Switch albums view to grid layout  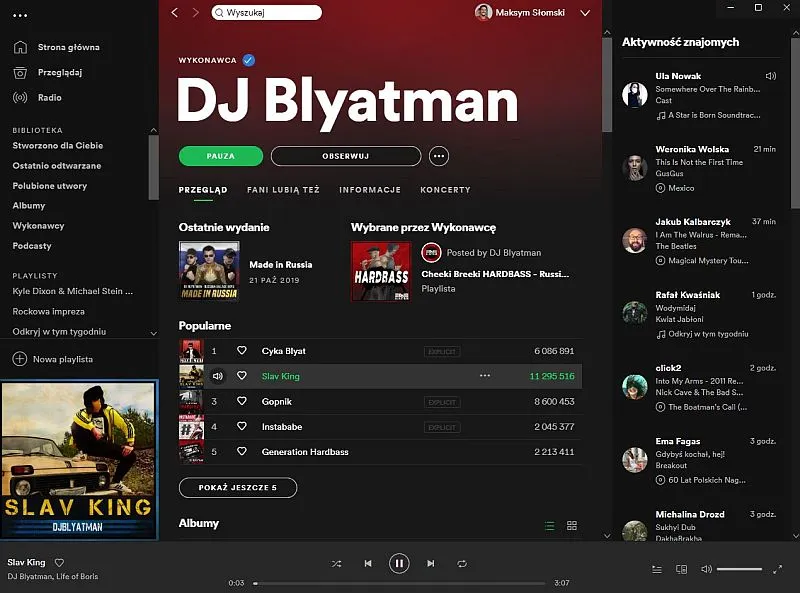[x=571, y=525]
